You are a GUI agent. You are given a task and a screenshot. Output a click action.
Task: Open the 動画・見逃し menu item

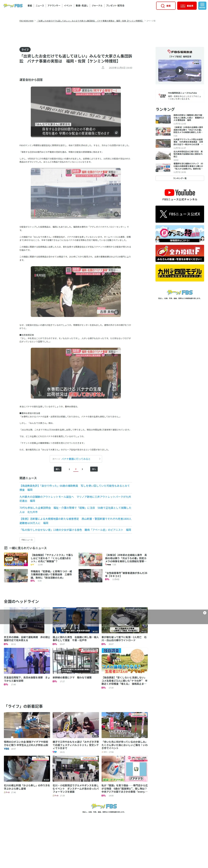82,6
